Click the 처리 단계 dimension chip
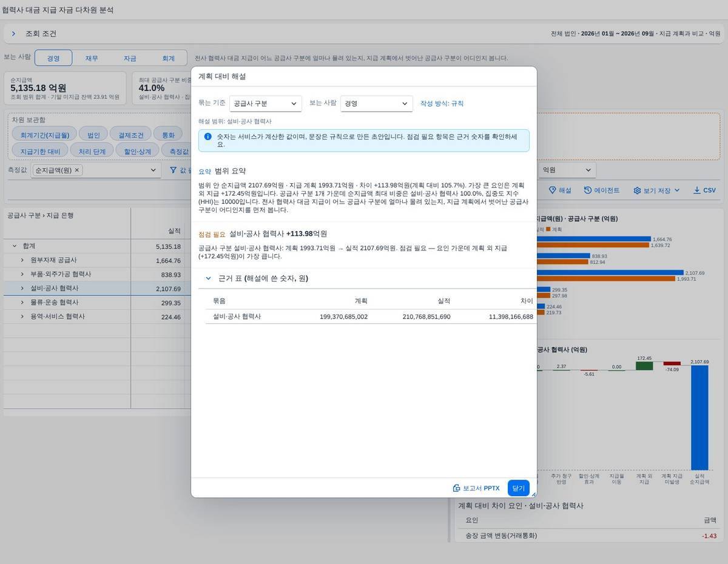This screenshot has width=728, height=564. pyautogui.click(x=92, y=151)
